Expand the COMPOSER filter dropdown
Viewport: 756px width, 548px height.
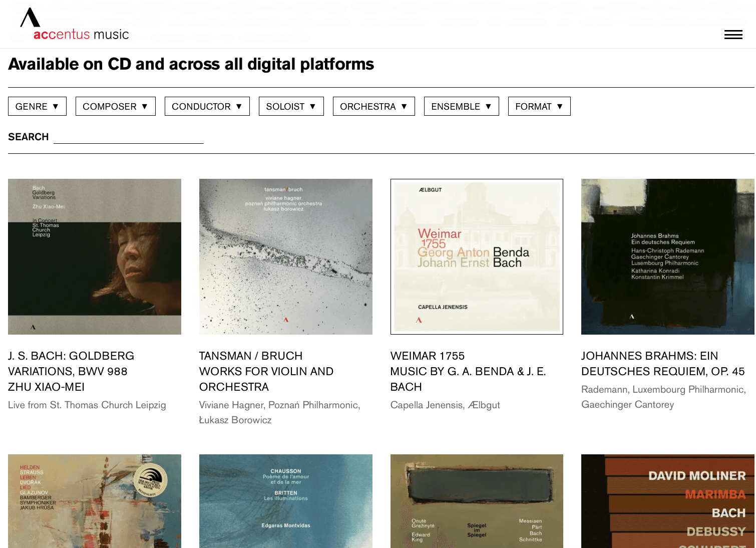pyautogui.click(x=116, y=106)
